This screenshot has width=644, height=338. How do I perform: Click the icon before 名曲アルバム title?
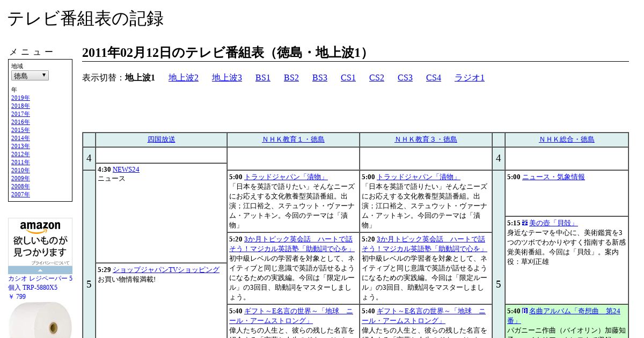tap(525, 311)
